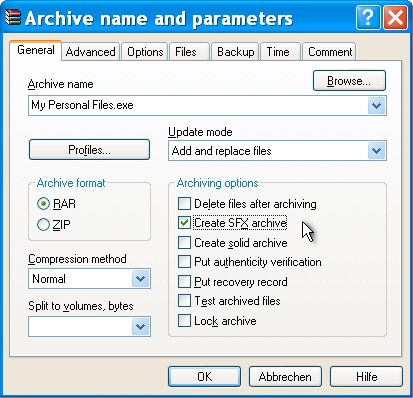Image resolution: width=413 pixels, height=398 pixels.
Task: Click the Archive name label
Action: pos(61,84)
